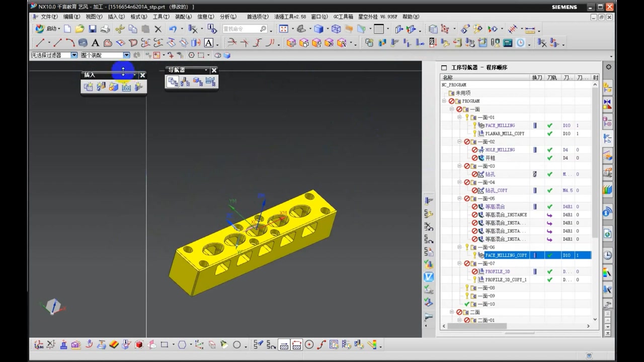Open the 插入(S) menu

coord(116,17)
